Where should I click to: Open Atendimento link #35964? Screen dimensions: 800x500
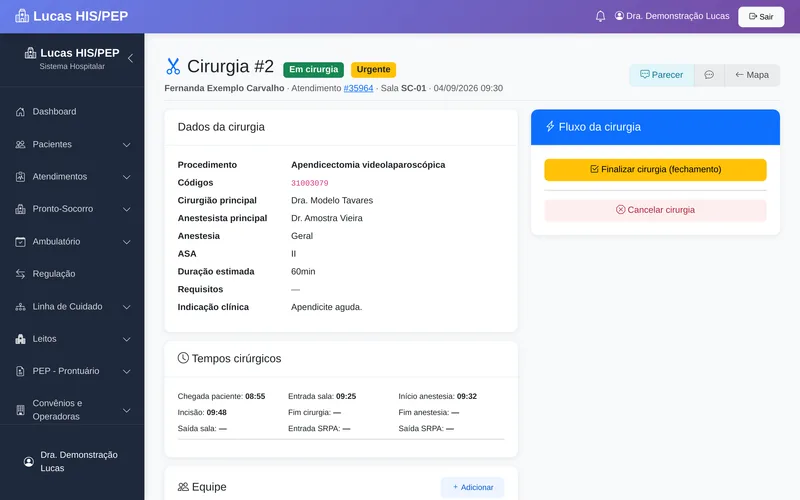(x=358, y=88)
